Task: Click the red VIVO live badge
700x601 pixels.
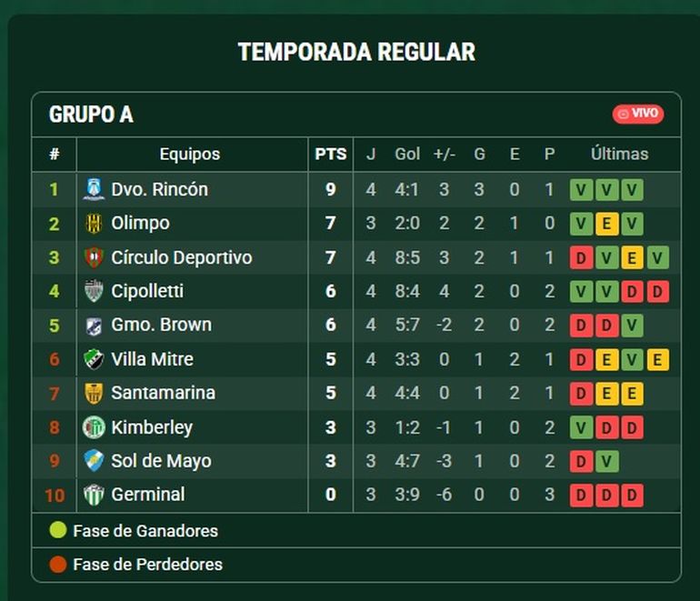Action: click(638, 114)
